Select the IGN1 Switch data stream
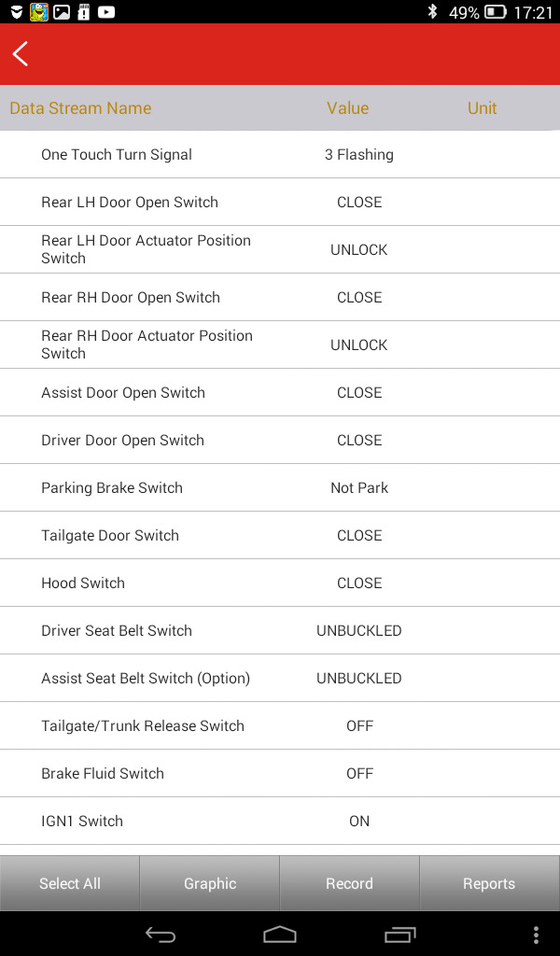This screenshot has height=956, width=560. point(280,821)
